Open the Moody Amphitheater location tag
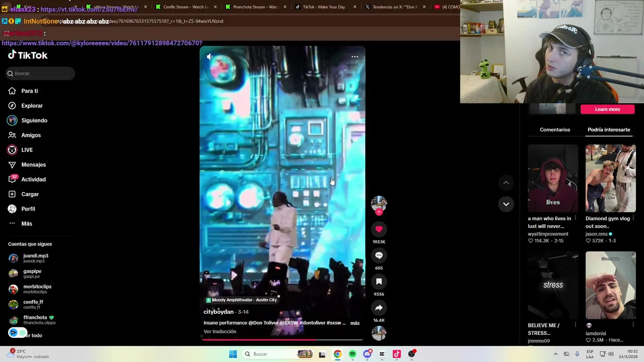The width and height of the screenshot is (644, 362). 242,300
